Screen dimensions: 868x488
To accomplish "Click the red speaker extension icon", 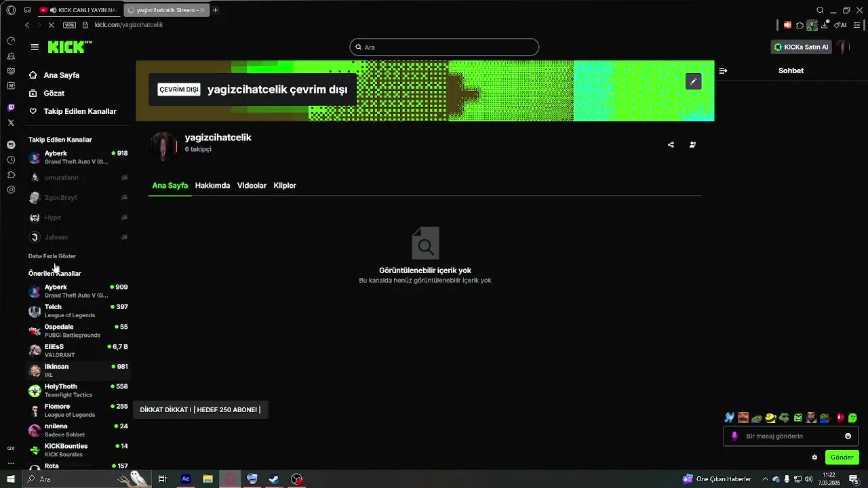I will tap(787, 25).
